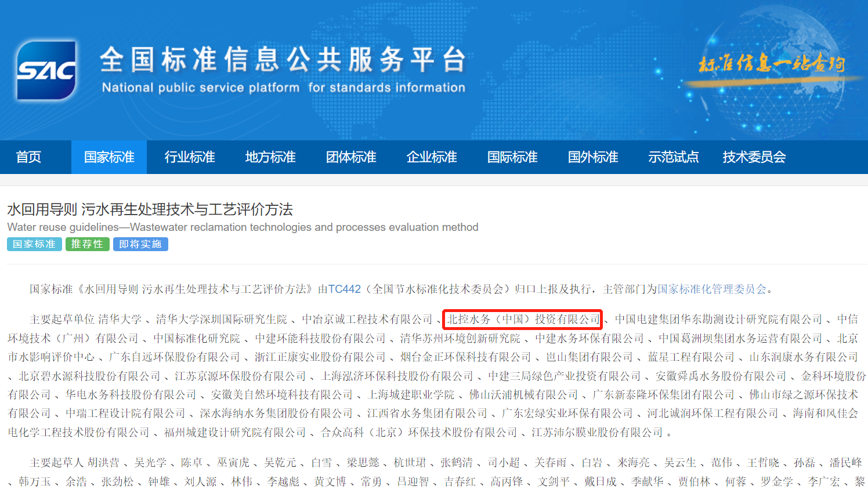This screenshot has width=868, height=493.
Task: Switch to the 行业标准 tab
Action: tap(190, 157)
